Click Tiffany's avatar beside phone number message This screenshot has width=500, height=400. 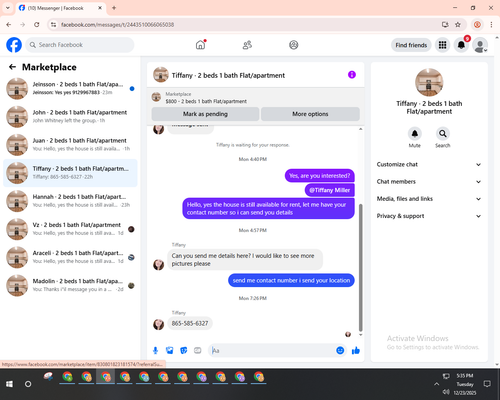(158, 324)
